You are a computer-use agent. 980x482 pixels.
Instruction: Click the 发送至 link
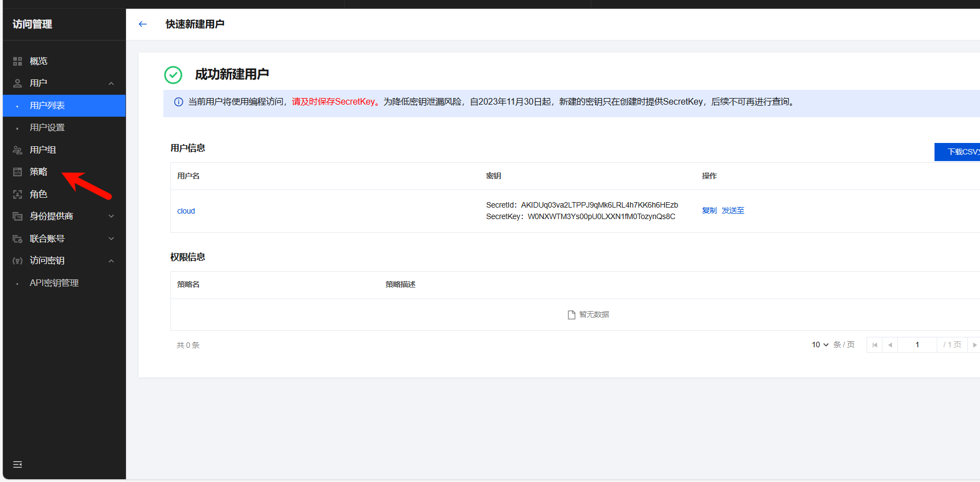pos(733,210)
